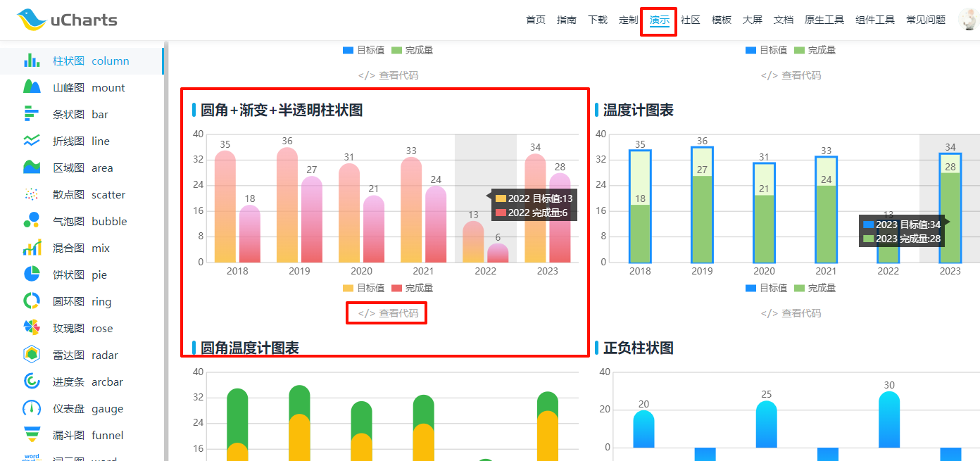Click the 2018 thermometer bar in 温度计图表

click(x=640, y=206)
